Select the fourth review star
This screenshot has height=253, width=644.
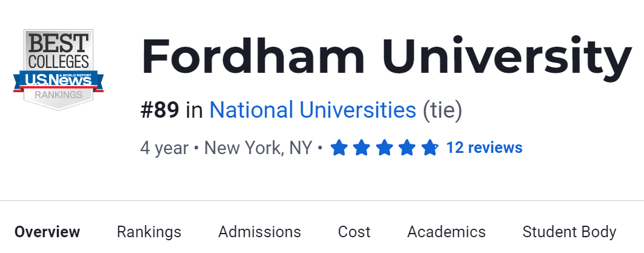(x=407, y=147)
